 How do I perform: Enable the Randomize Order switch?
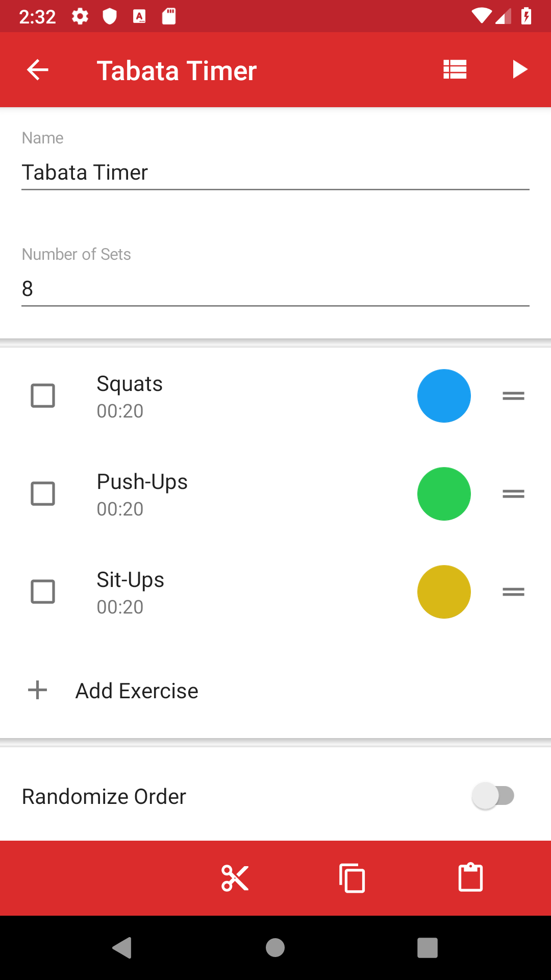493,796
